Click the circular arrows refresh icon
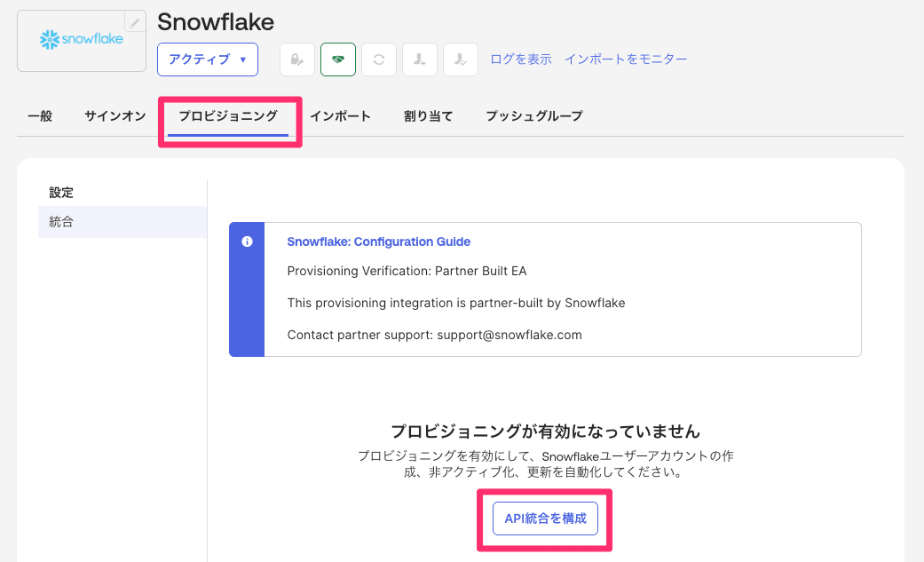Viewport: 924px width, 562px height. [379, 59]
